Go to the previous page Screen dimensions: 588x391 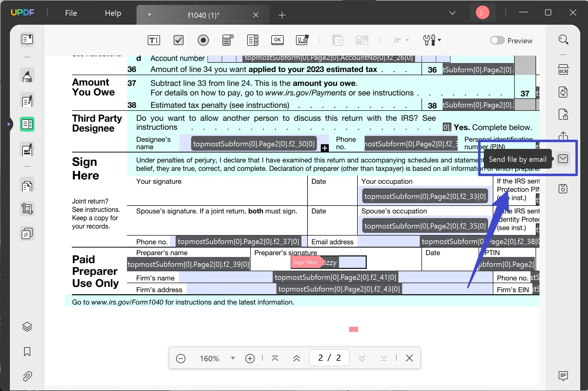pyautogui.click(x=297, y=358)
